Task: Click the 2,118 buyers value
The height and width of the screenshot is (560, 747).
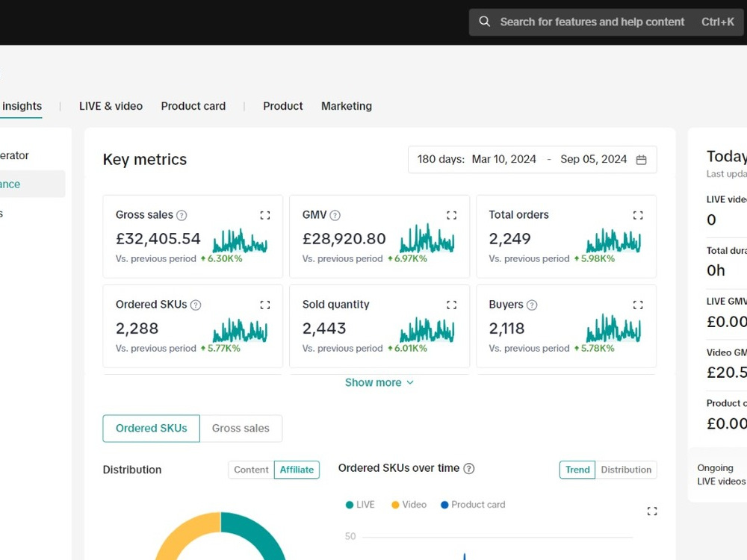Action: [507, 328]
